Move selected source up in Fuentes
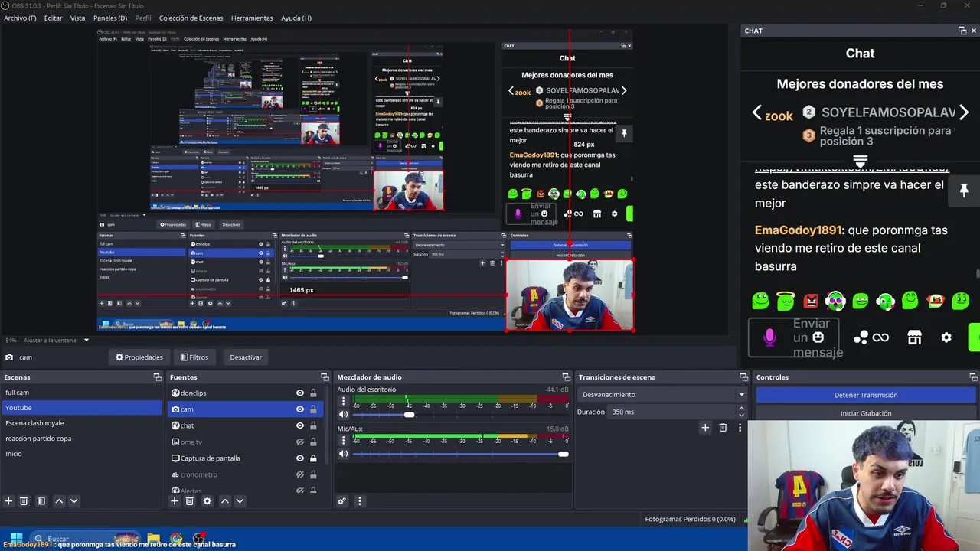 (224, 501)
